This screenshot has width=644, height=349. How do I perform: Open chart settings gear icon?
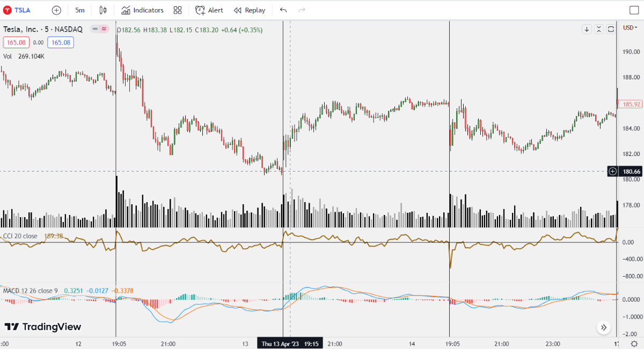click(x=634, y=343)
